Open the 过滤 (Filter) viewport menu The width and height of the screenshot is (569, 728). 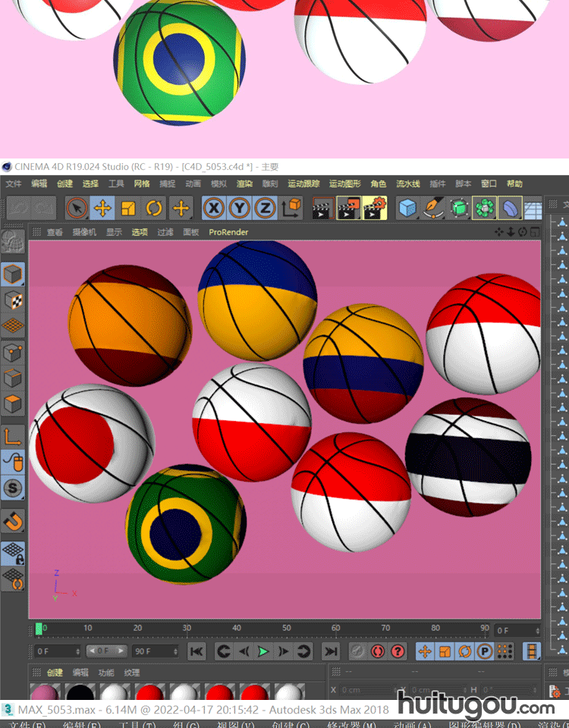[165, 232]
